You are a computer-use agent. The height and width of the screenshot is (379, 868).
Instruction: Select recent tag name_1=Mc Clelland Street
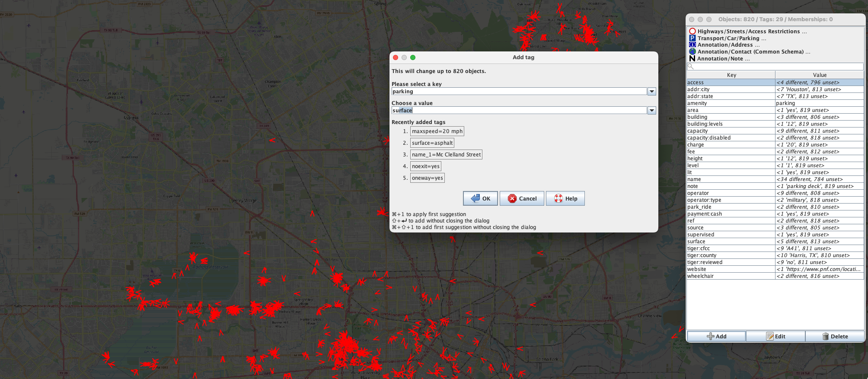tap(446, 155)
